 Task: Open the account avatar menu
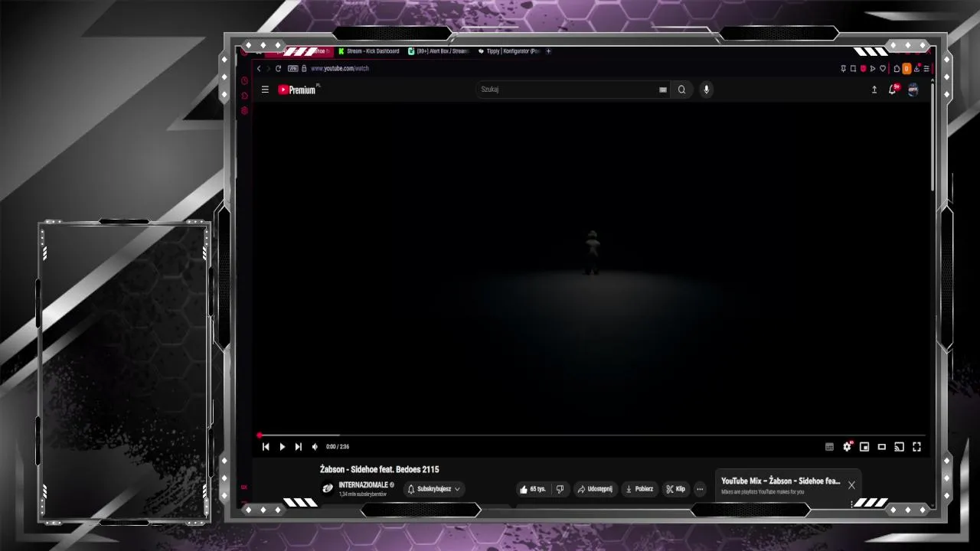(913, 90)
